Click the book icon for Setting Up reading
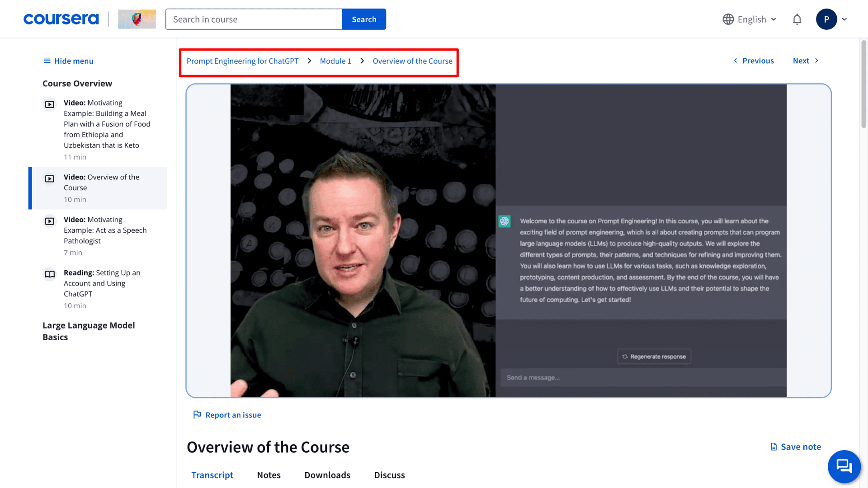Image resolution: width=868 pixels, height=488 pixels. point(50,274)
